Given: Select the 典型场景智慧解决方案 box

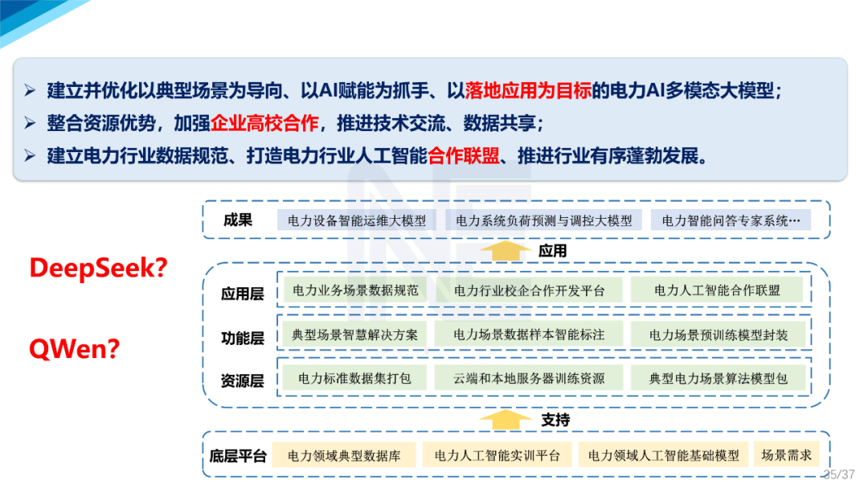Looking at the screenshot, I should click(354, 334).
